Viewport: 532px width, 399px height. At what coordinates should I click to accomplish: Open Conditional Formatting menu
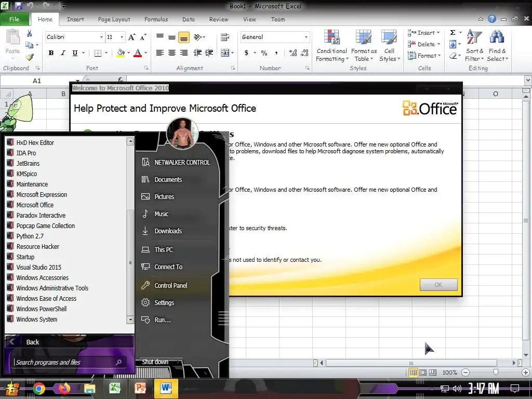tap(332, 46)
